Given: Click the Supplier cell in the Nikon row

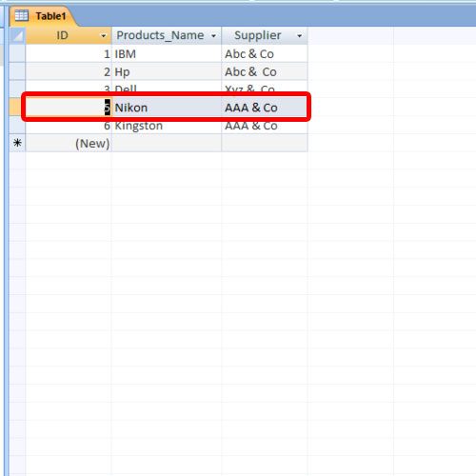Looking at the screenshot, I should tap(265, 108).
